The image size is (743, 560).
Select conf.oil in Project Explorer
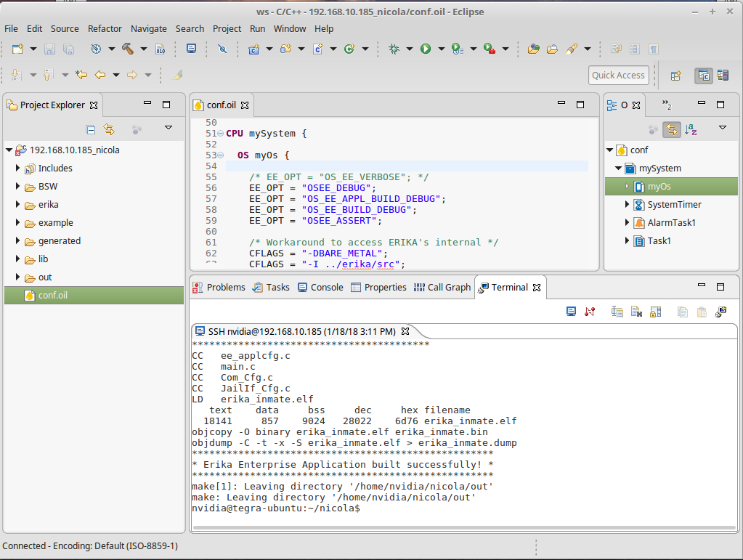(94, 295)
